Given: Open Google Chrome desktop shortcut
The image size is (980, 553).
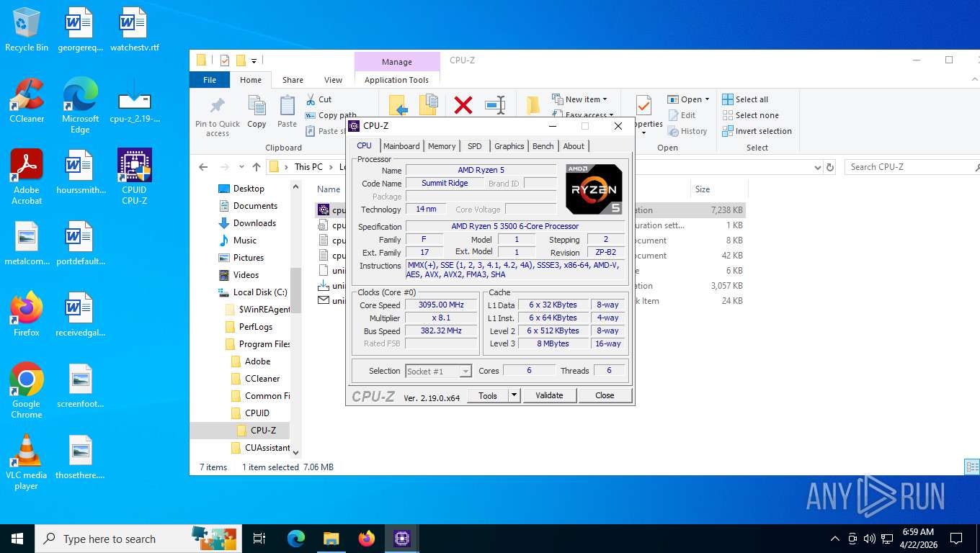Looking at the screenshot, I should 27,390.
